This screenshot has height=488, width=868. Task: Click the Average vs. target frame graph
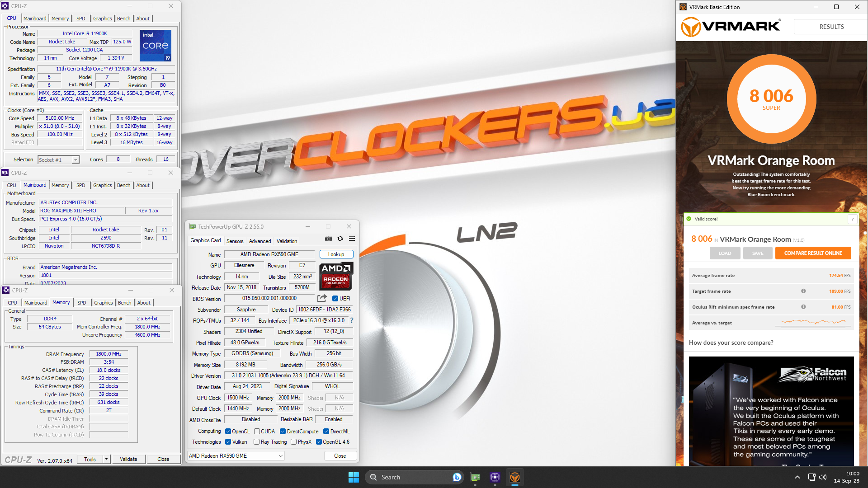pyautogui.click(x=813, y=323)
